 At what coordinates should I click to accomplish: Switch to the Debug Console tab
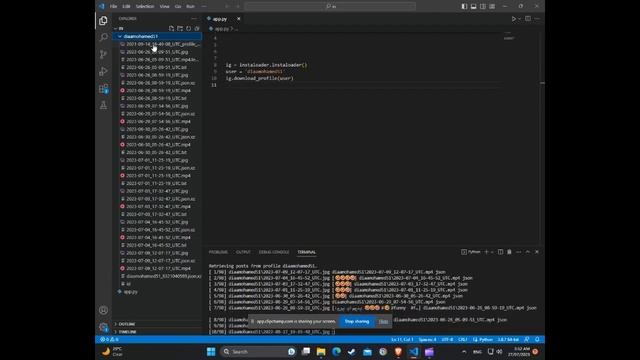tap(274, 252)
